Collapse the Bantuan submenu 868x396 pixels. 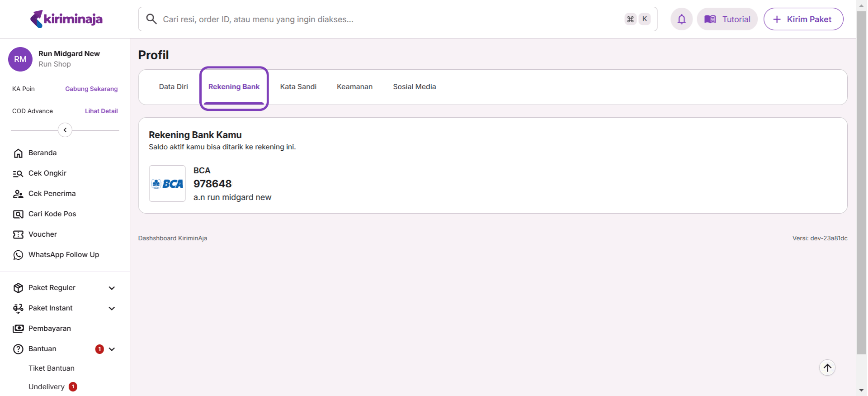click(112, 349)
